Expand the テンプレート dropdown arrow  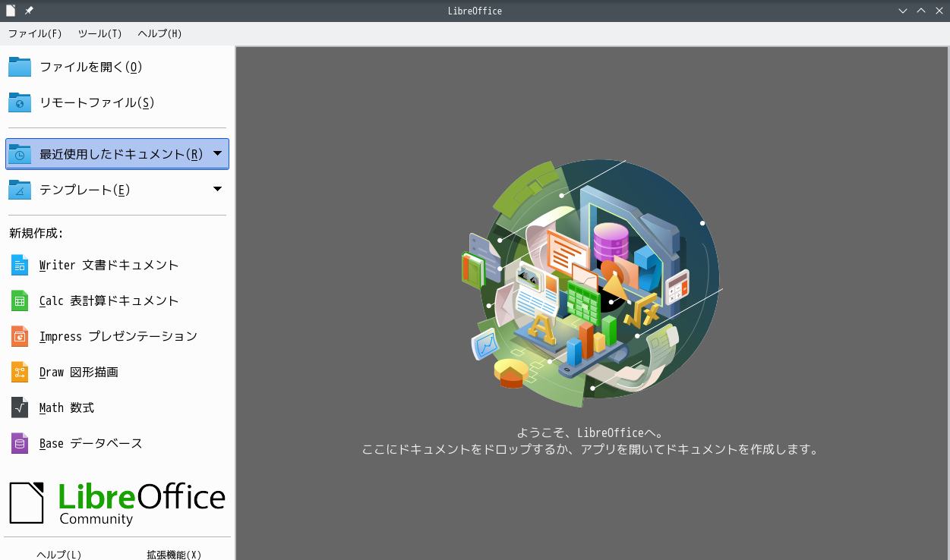(x=217, y=190)
